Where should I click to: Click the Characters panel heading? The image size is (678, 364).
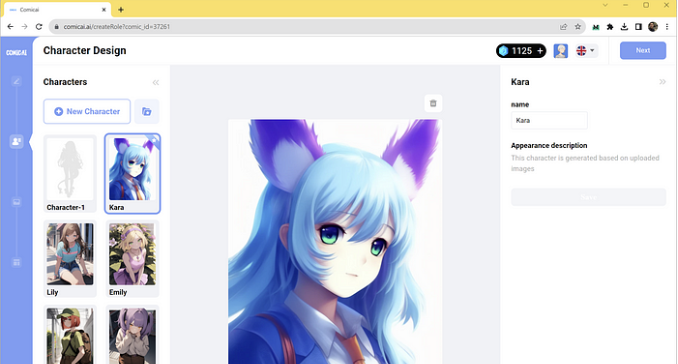tap(65, 82)
